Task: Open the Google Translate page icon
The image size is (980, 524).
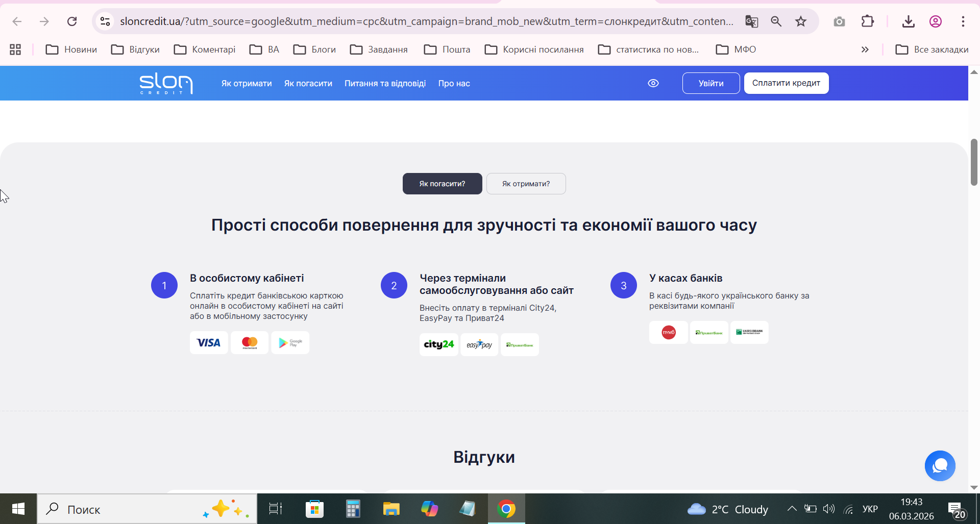Action: tap(751, 21)
